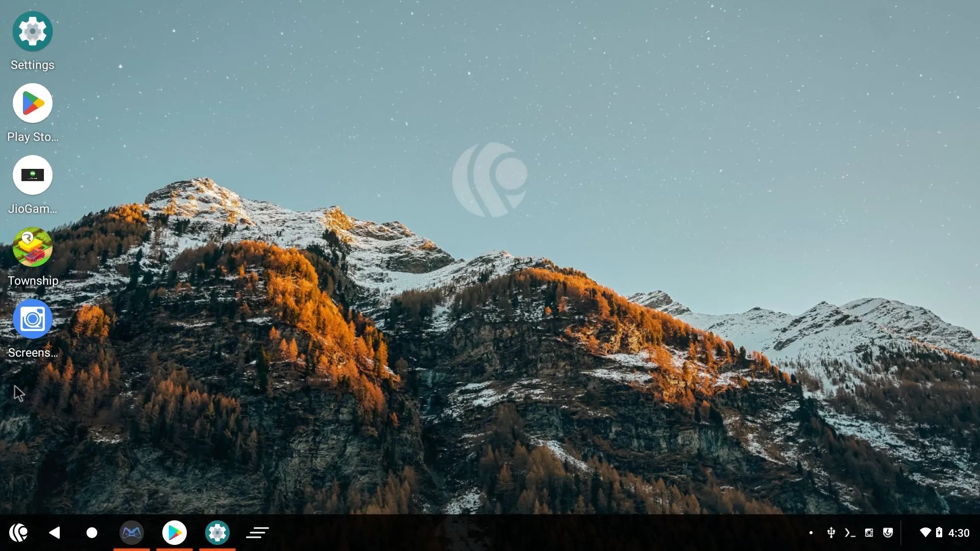Open the Wi-Fi status indicator
The height and width of the screenshot is (551, 980).
click(925, 533)
